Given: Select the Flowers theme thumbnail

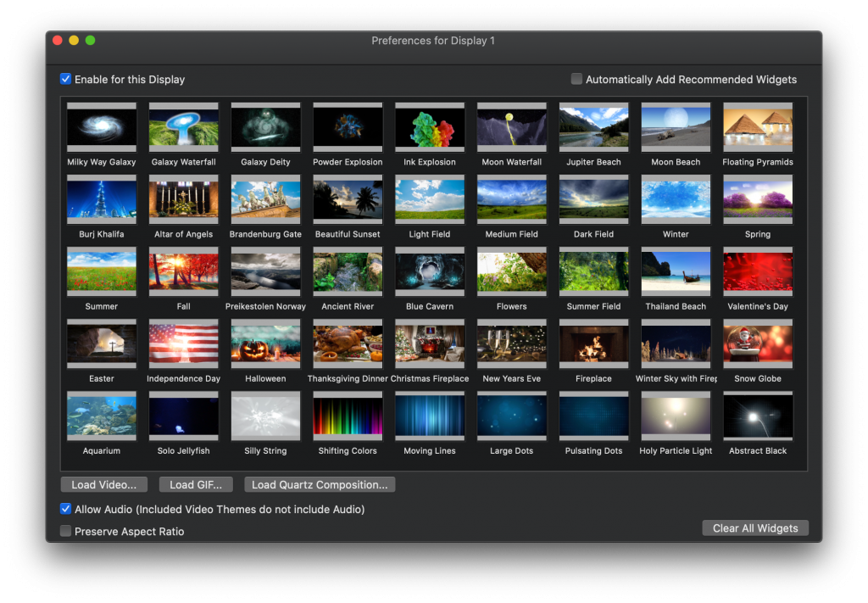Looking at the screenshot, I should (x=511, y=271).
